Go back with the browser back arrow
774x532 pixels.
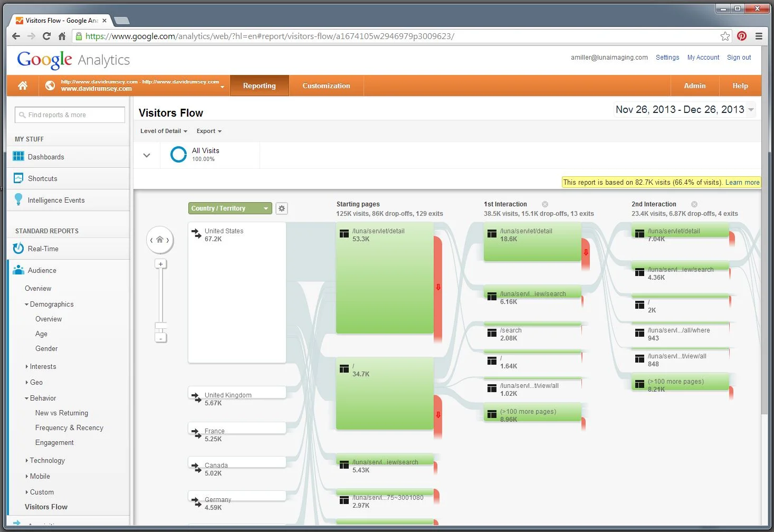pyautogui.click(x=16, y=36)
